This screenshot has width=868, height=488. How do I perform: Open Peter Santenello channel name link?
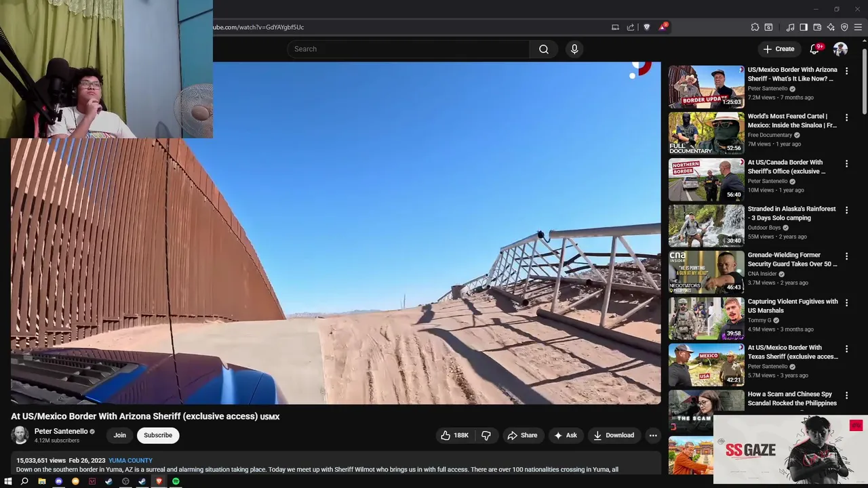coord(61,431)
